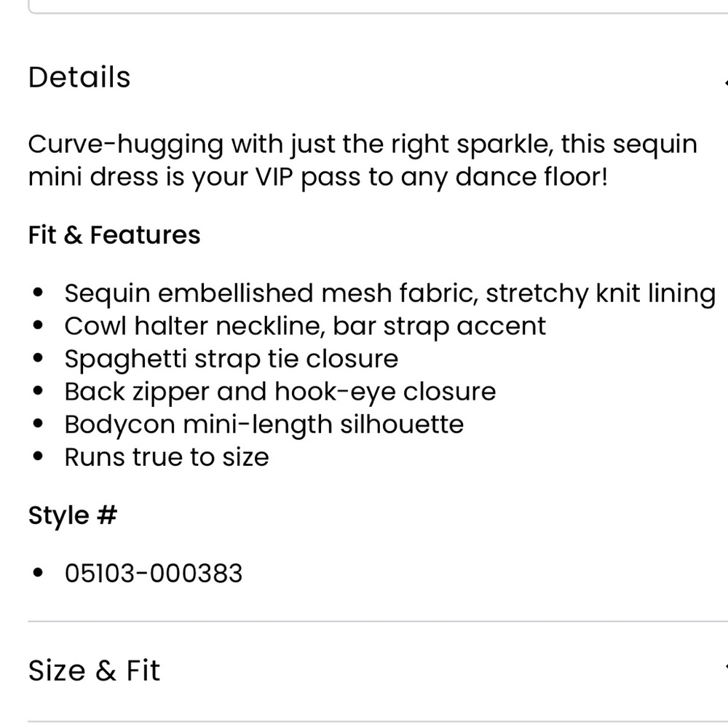Select the Spaghetti strap tie closure line
Screen dimensions: 728x728
pyautogui.click(x=232, y=360)
